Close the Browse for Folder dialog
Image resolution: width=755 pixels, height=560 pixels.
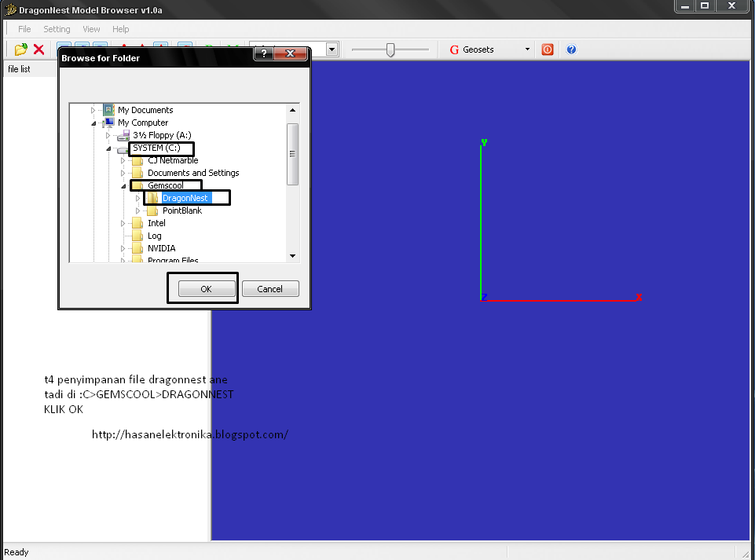point(291,53)
